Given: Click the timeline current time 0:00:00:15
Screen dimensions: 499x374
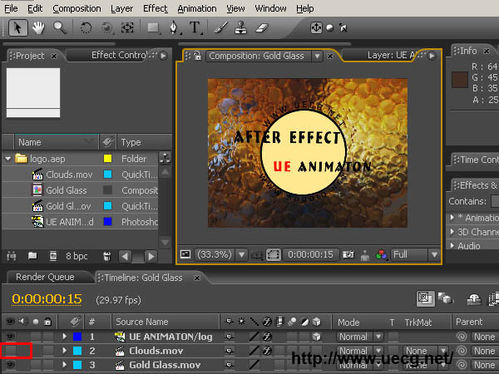Looking at the screenshot, I should click(47, 299).
